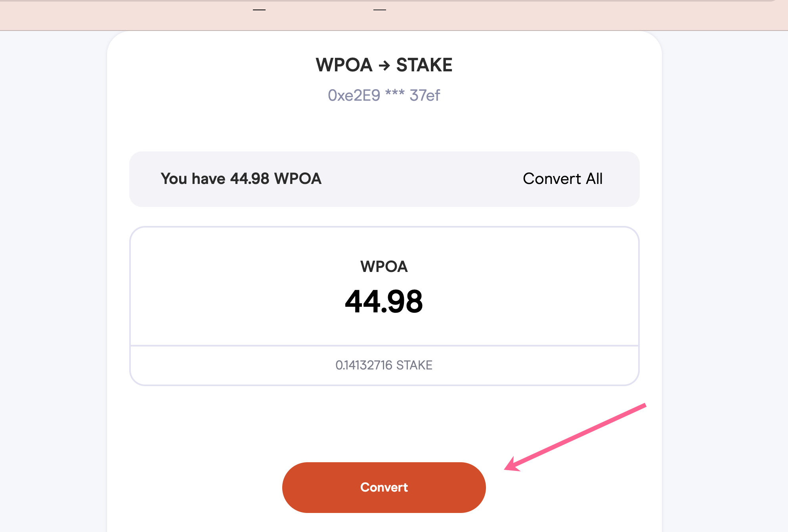Click wallet address 0xe2E9 *** 37ef
788x532 pixels.
point(384,96)
